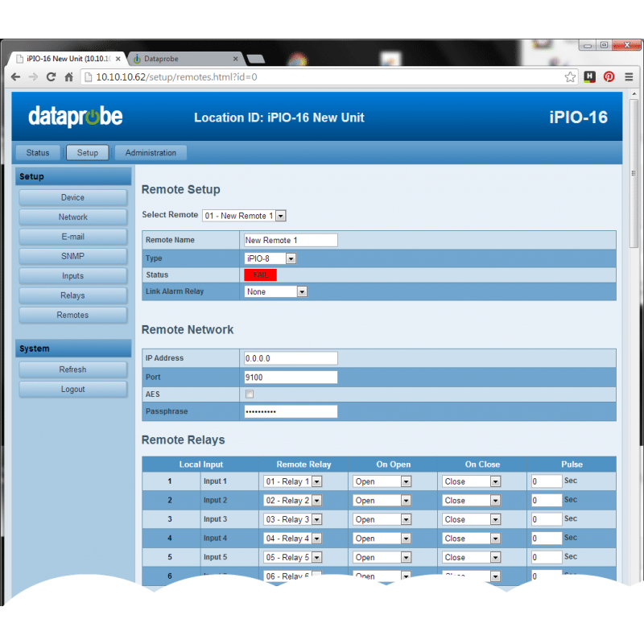Go to browser home icon
644x644 pixels.
[x=69, y=76]
